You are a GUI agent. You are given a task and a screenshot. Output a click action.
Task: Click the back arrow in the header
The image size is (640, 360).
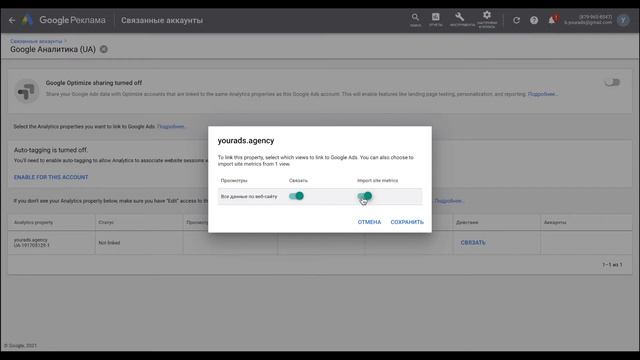12,20
